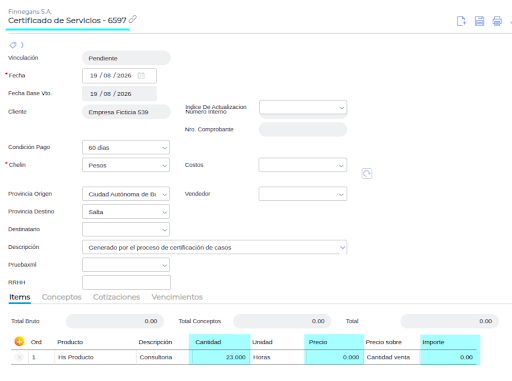
Task: Click the Nro. Comprobante field
Action: (303, 129)
